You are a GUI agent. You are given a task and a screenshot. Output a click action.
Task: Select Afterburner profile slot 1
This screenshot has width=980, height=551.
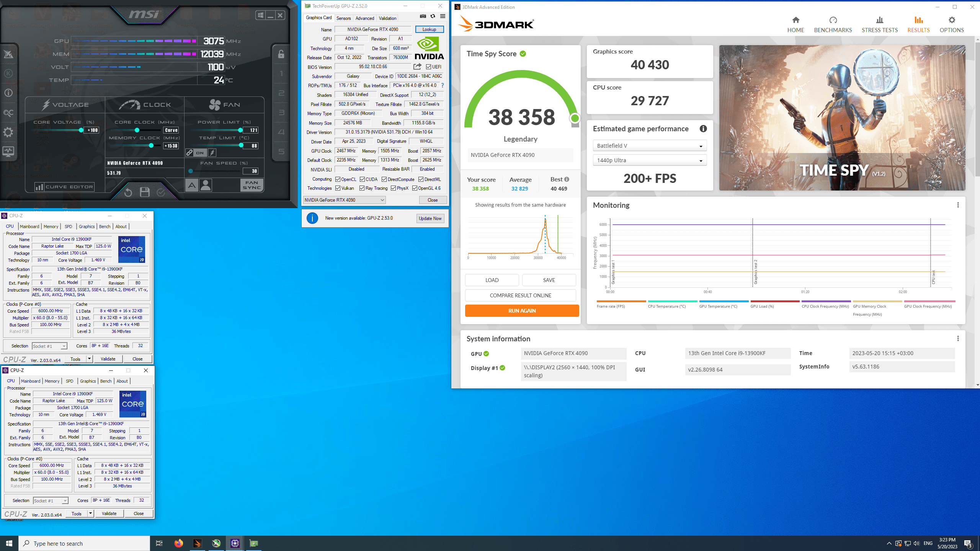[x=281, y=73]
